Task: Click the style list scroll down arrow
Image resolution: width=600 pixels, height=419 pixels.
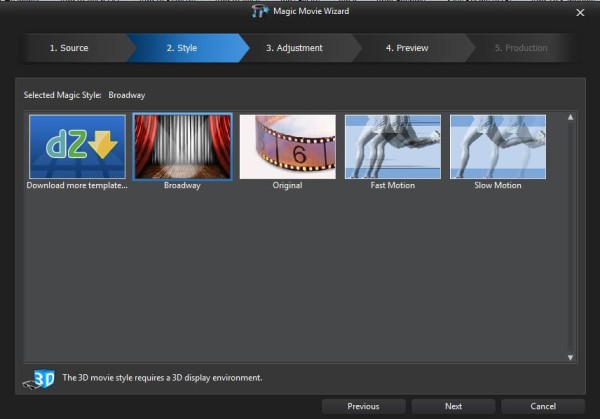Action: tap(570, 357)
